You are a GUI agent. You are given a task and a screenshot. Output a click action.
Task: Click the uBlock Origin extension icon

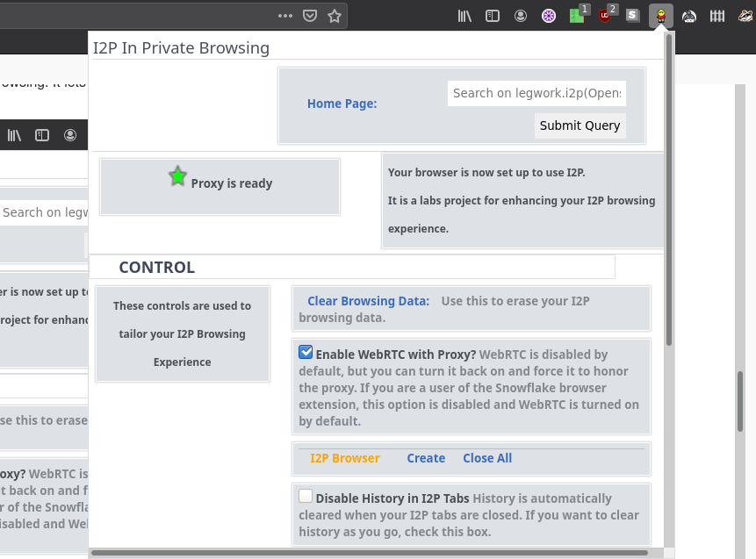(x=605, y=16)
